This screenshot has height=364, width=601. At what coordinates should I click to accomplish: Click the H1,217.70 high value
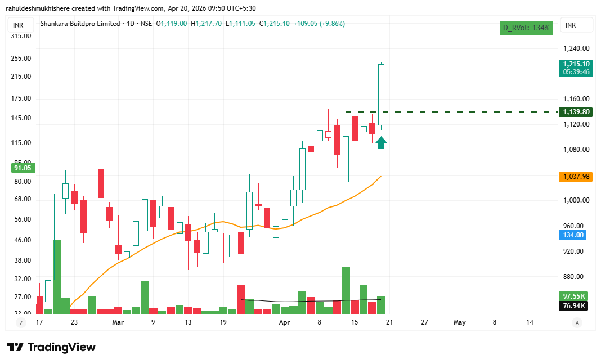click(x=206, y=24)
